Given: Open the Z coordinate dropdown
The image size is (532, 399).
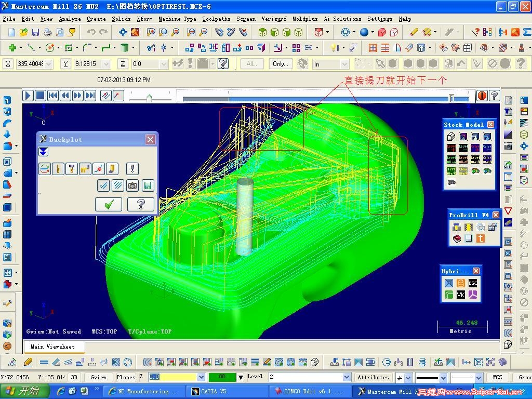Looking at the screenshot, I should (x=164, y=64).
